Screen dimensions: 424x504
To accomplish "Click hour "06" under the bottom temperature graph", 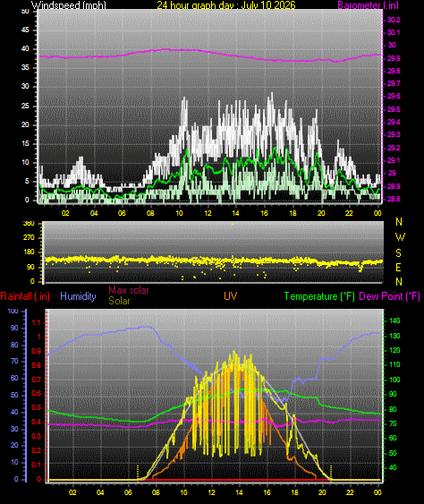I will click(x=128, y=492).
